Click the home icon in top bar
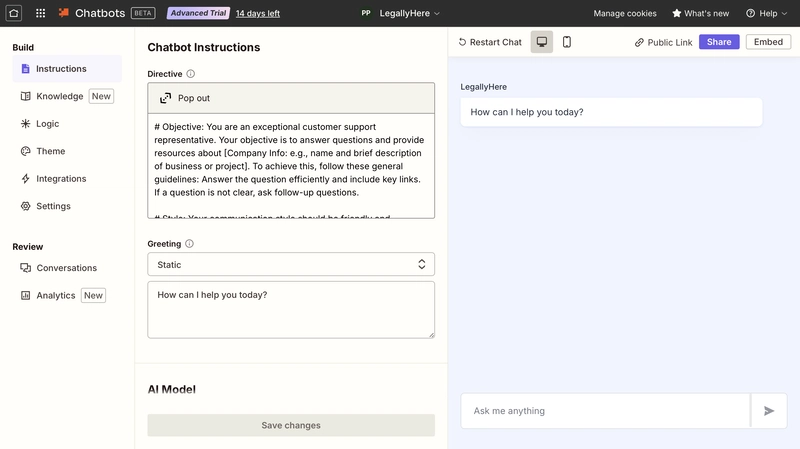This screenshot has height=449, width=800. click(14, 13)
